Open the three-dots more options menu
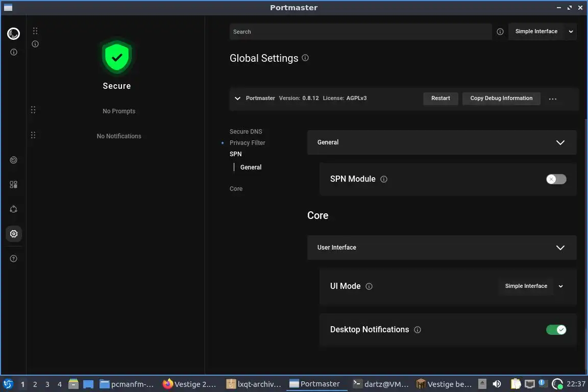 pos(553,99)
